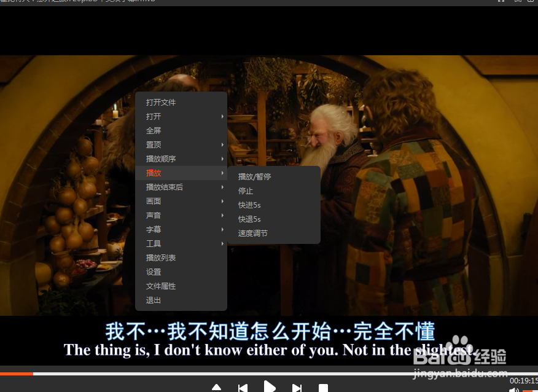Select 打开文件 from the context menu
This screenshot has width=538, height=392.
(181, 102)
